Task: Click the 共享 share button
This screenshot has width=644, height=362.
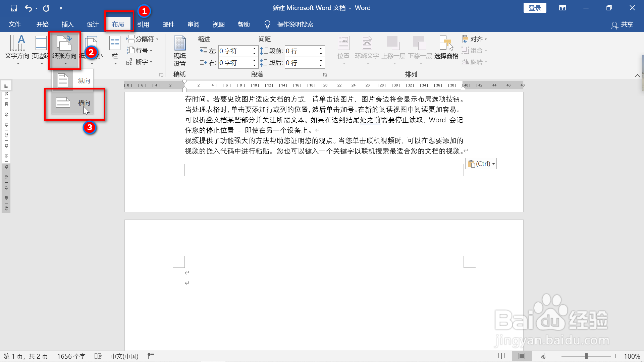Action: [623, 24]
